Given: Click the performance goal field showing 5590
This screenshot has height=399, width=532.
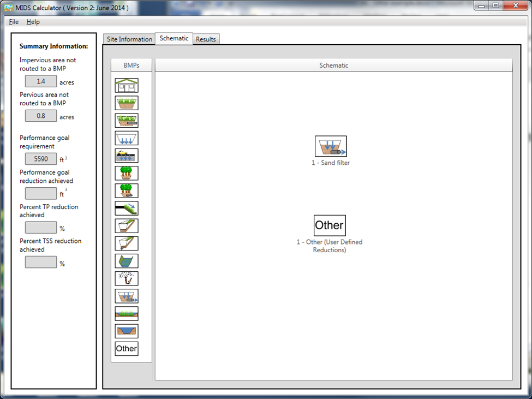Looking at the screenshot, I should 41,159.
